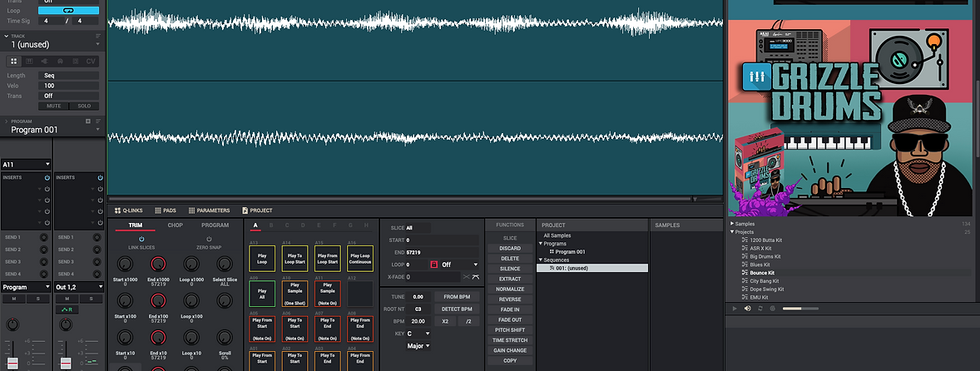Select the PROGRAM mode tab
Image resolution: width=980 pixels, height=371 pixels.
pos(215,225)
